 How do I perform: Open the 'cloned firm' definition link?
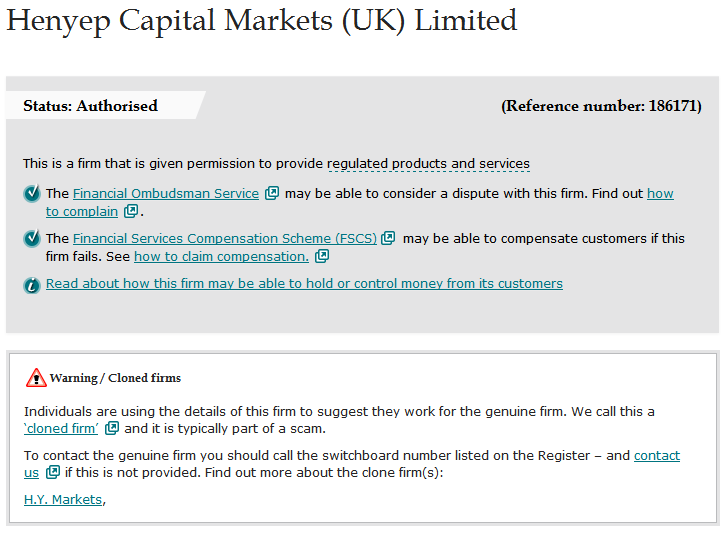pos(61,429)
